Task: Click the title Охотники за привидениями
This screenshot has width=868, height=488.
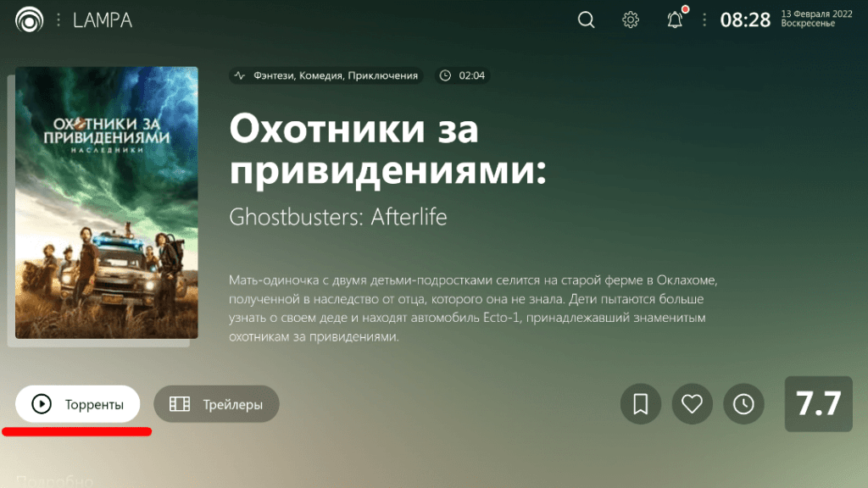Action: (387, 150)
